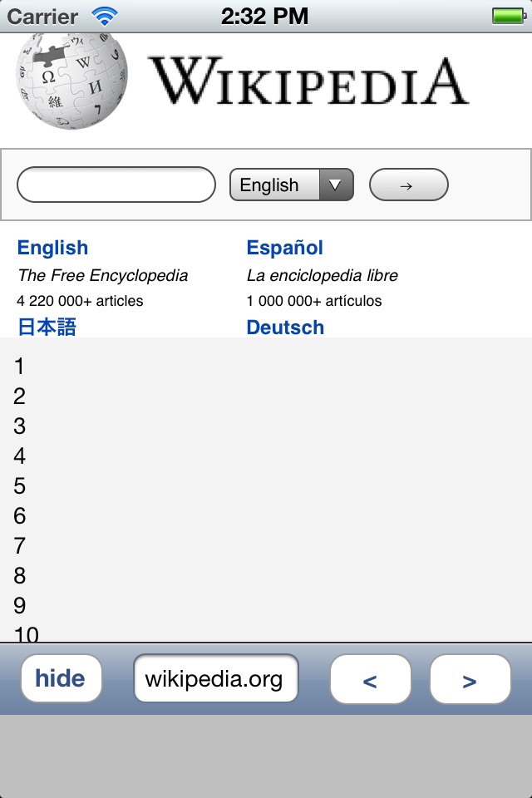This screenshot has height=798, width=532.
Task: Open the Español Wikipedia link
Action: tap(284, 248)
